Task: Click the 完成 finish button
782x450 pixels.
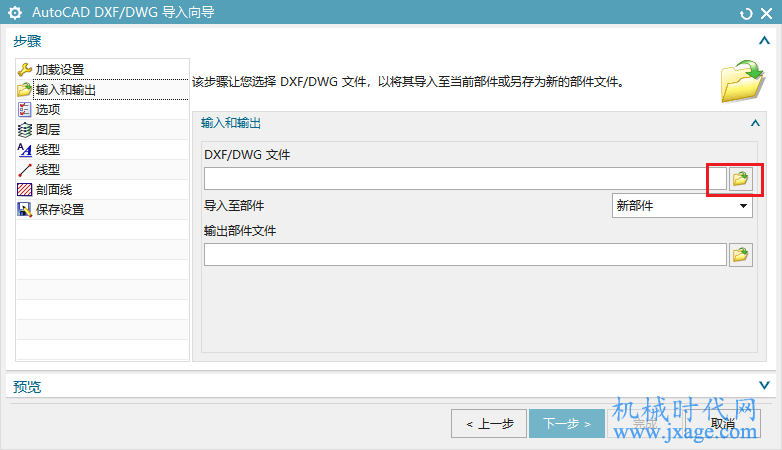Action: [645, 424]
